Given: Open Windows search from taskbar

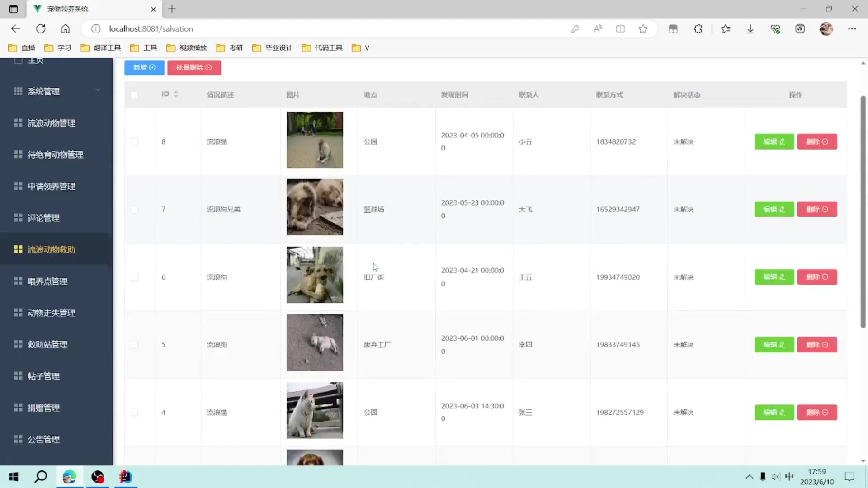Looking at the screenshot, I should coord(41,477).
